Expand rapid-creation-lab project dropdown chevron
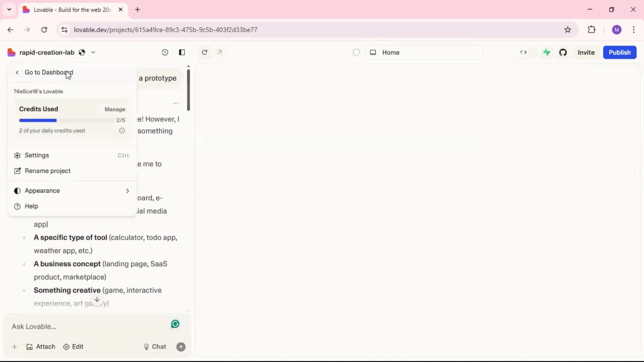Viewport: 644px width, 362px height. [x=93, y=52]
